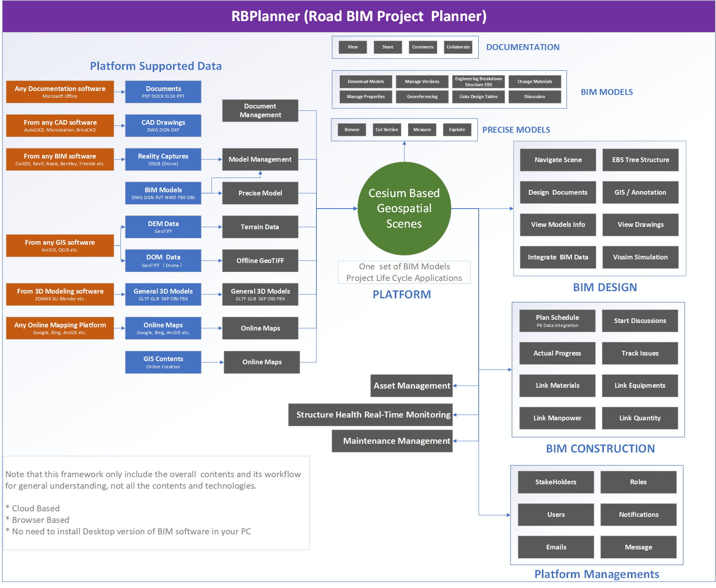Click the Discussion box

[x=535, y=97]
